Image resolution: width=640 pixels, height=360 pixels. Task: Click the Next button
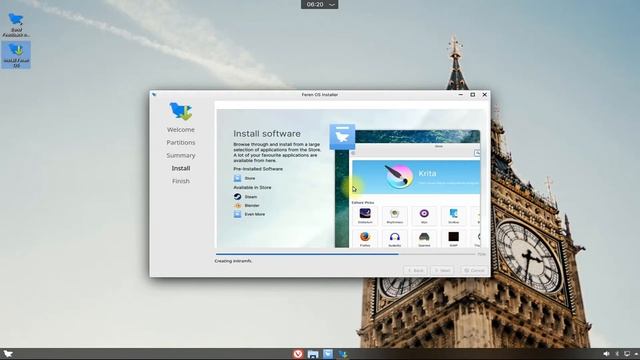coord(442,270)
